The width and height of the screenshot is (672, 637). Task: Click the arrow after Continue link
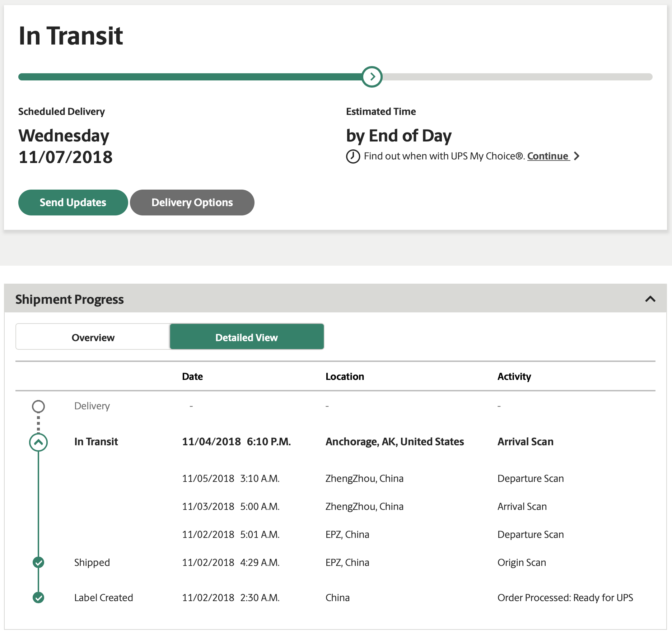(577, 156)
